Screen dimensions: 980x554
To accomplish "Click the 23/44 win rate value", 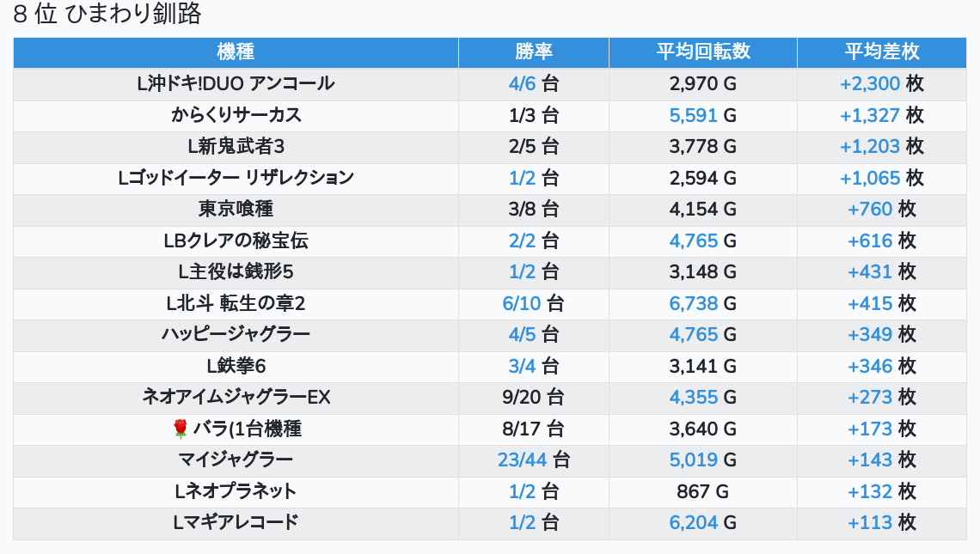I will point(522,460).
